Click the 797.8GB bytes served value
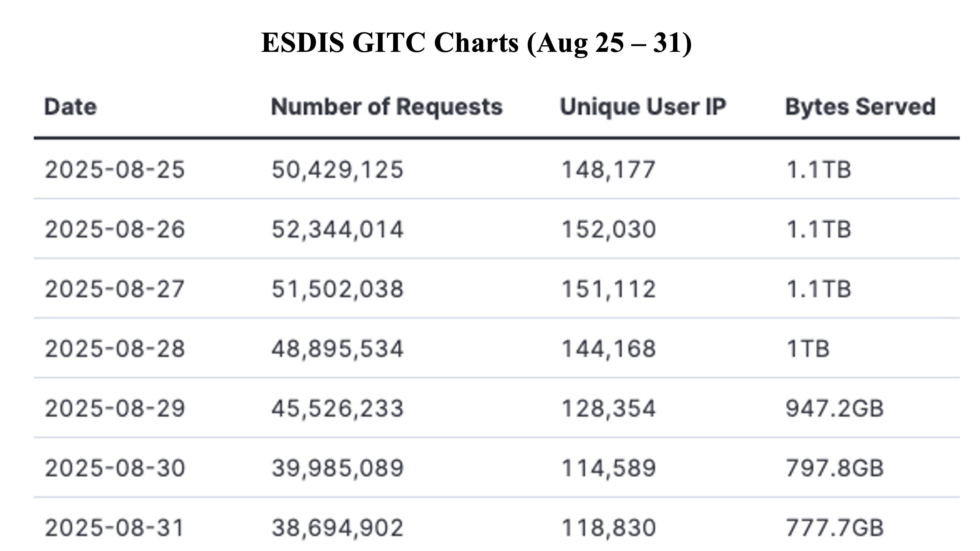This screenshot has height=551, width=980. (x=835, y=469)
